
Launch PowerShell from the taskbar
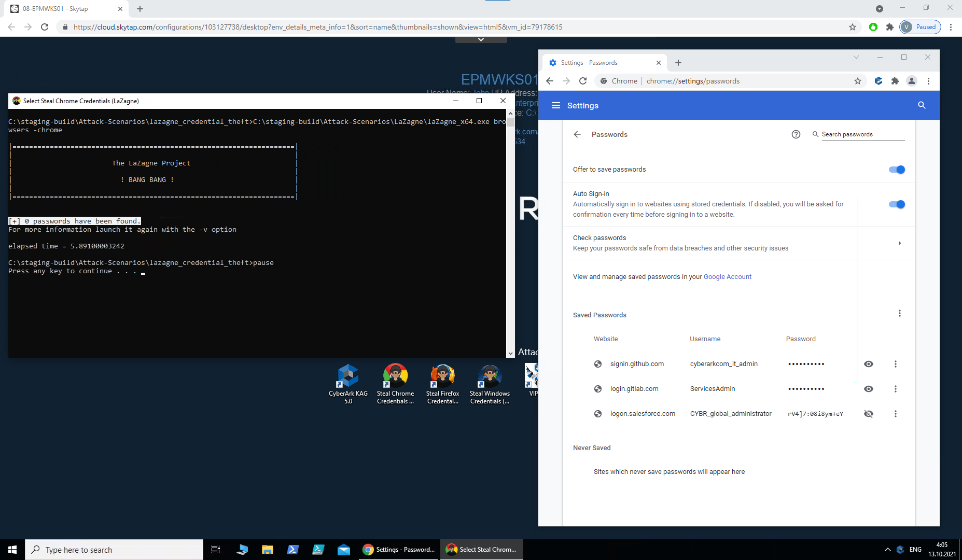pyautogui.click(x=292, y=550)
